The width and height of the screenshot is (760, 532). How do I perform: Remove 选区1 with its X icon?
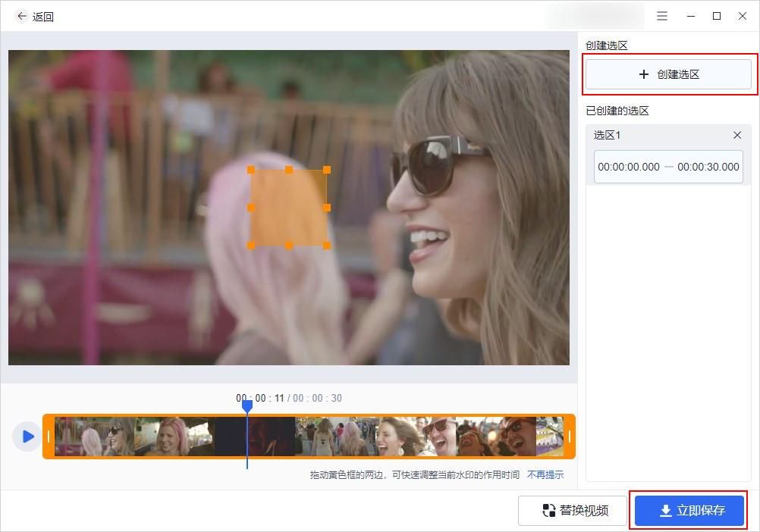(x=737, y=135)
